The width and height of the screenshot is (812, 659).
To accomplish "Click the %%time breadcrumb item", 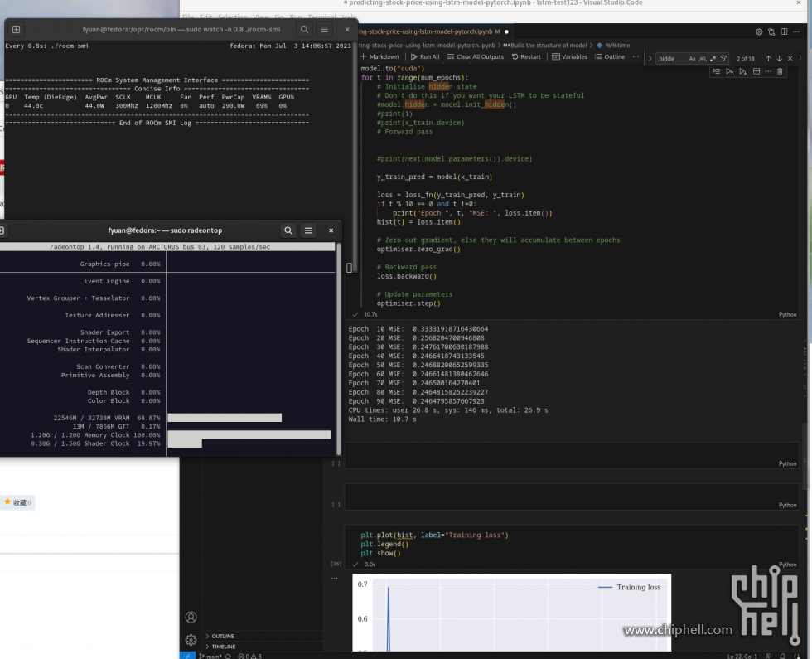I will [614, 46].
